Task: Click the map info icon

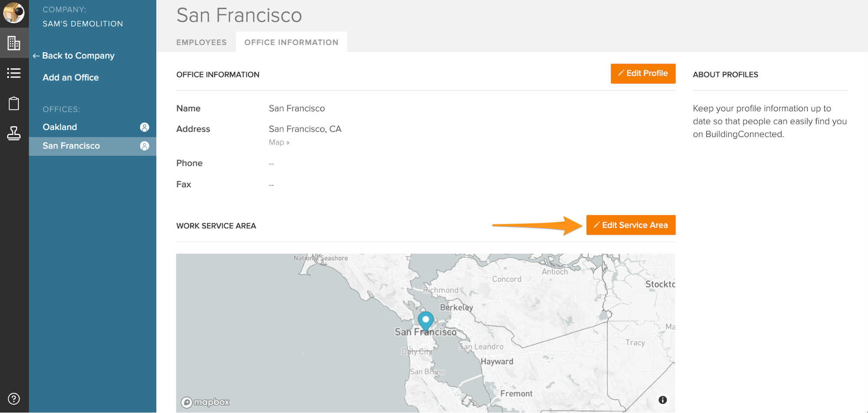Action: [662, 400]
